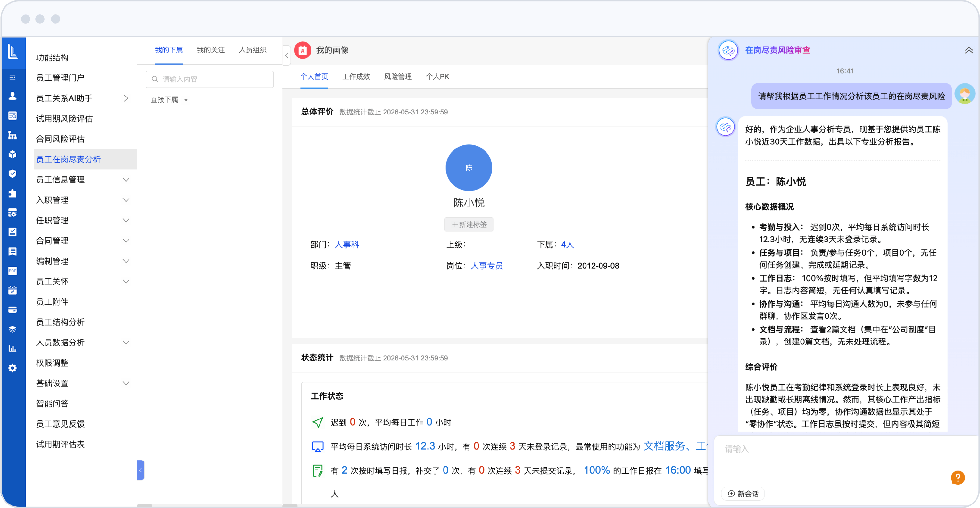Click the 文档服务 function link
Image resolution: width=980 pixels, height=508 pixels.
pos(664,446)
